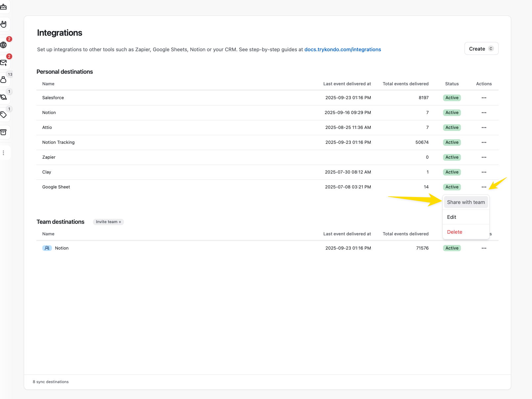The width and height of the screenshot is (532, 399).
Task: Click the Personal destinations heading
Action: [65, 72]
